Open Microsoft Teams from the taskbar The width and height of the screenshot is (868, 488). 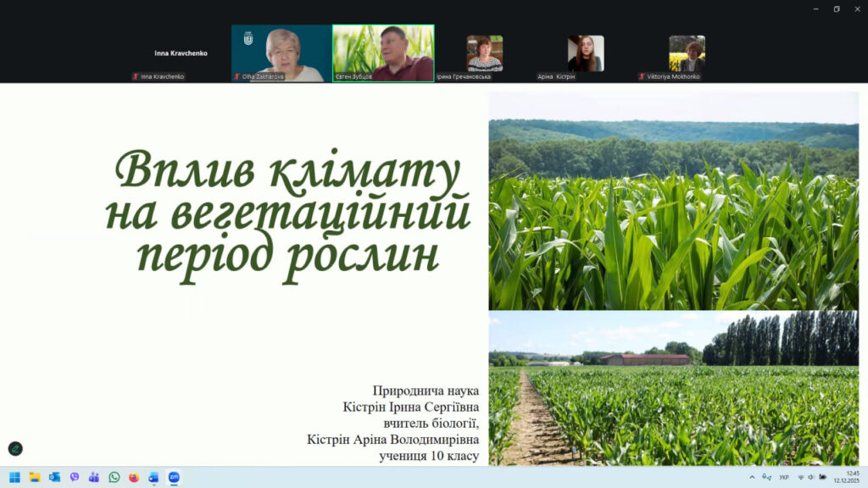94,477
